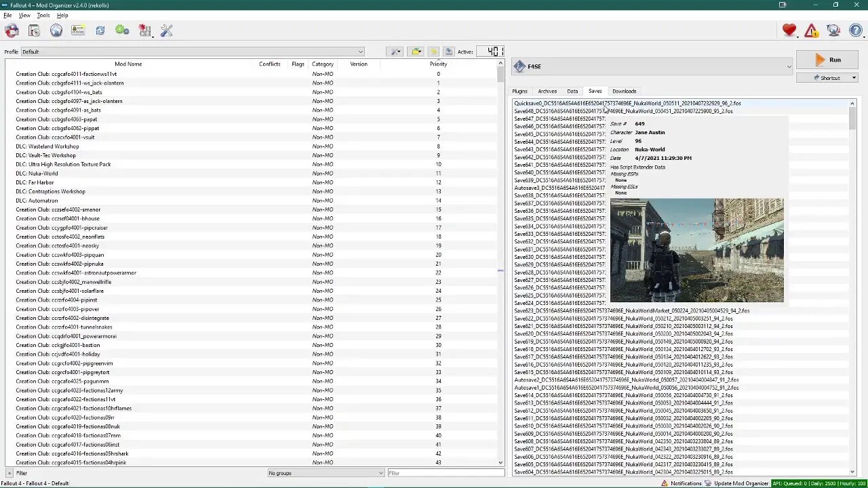Select Save604 NukaWorld save entry
The height and width of the screenshot is (488, 868).
[681, 472]
